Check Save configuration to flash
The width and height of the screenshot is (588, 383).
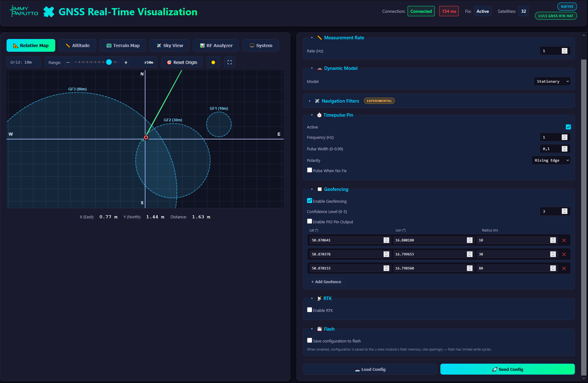[310, 341]
